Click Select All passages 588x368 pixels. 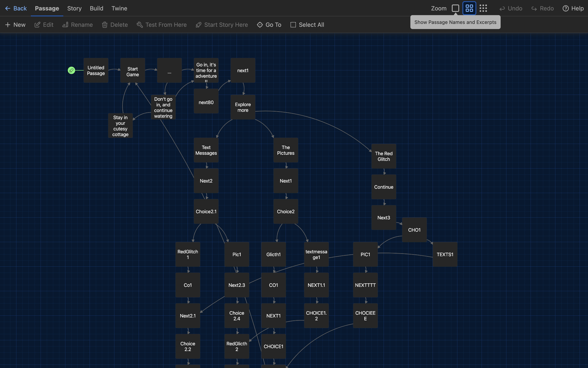(307, 25)
